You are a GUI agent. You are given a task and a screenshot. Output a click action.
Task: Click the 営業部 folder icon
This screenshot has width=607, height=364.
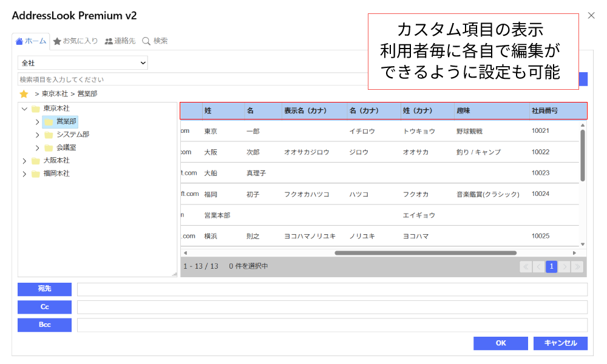pos(49,122)
